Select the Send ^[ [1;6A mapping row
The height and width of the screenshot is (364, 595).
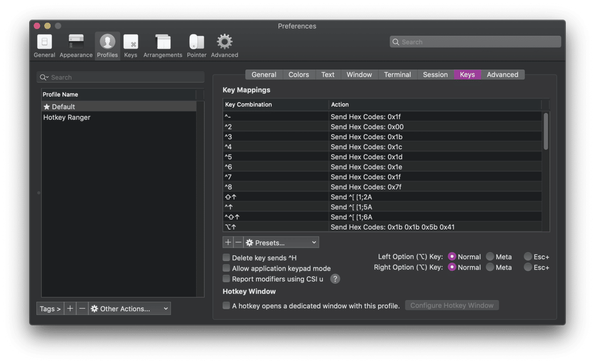click(x=382, y=217)
